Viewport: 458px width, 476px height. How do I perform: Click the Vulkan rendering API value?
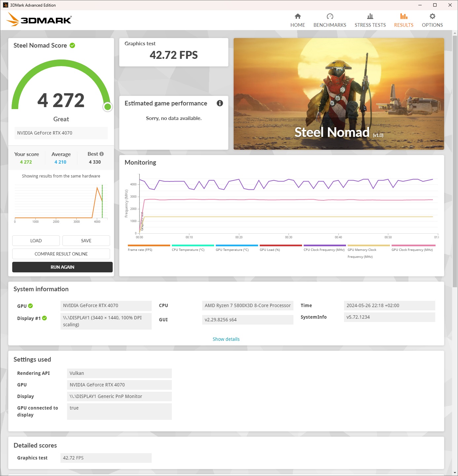119,373
